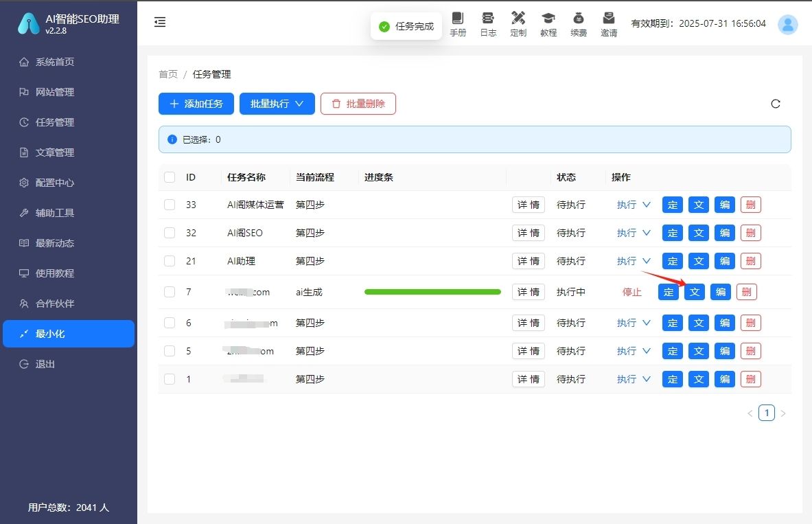Open 使用教程 in sidebar

point(69,273)
